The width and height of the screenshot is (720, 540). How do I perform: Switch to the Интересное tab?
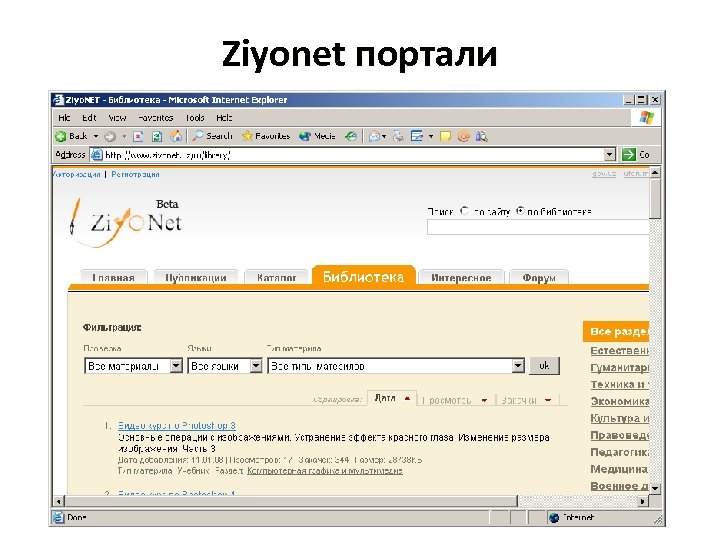tap(461, 277)
